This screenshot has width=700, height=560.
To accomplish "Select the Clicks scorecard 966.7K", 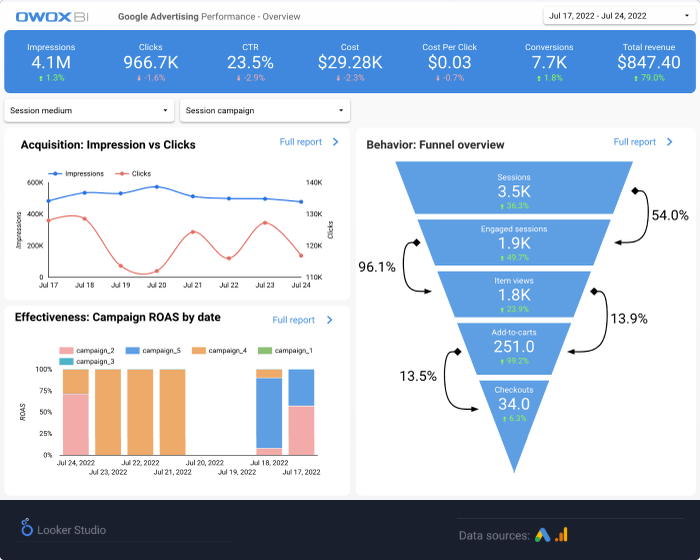I will [x=151, y=63].
